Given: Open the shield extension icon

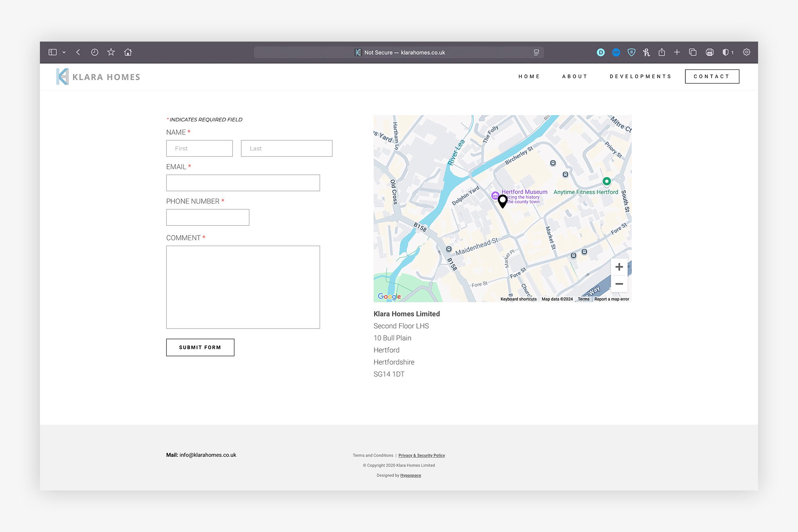Looking at the screenshot, I should pyautogui.click(x=631, y=52).
